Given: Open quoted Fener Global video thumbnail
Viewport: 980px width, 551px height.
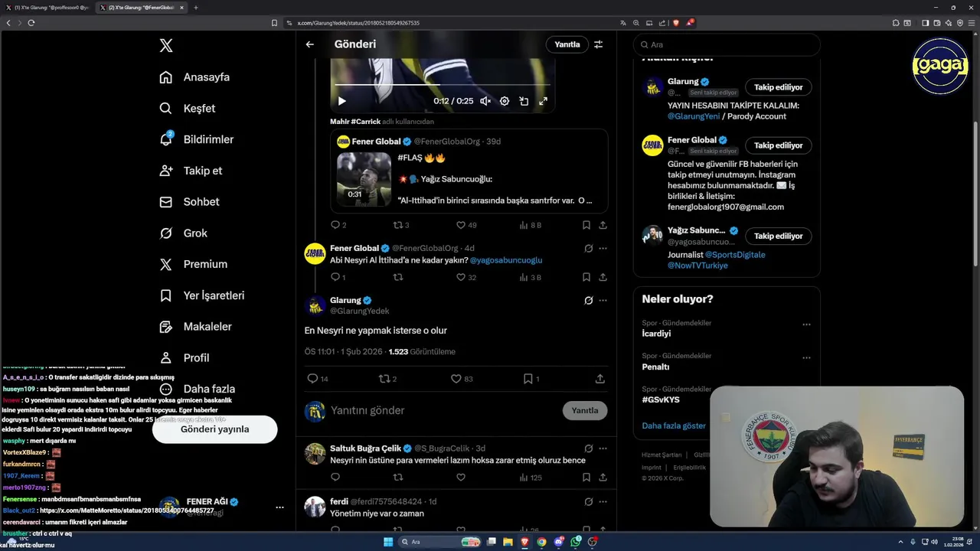Looking at the screenshot, I should pyautogui.click(x=364, y=179).
